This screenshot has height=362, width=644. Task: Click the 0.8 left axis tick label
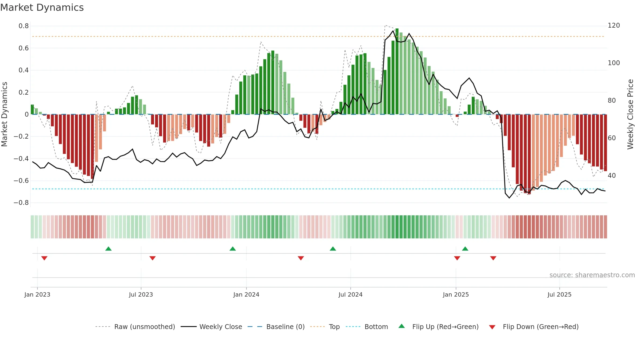click(24, 26)
